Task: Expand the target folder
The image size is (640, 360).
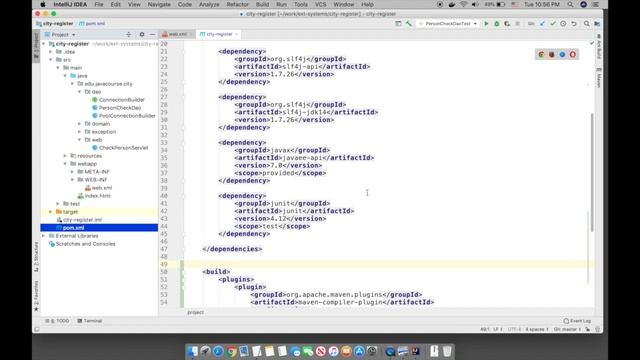Action: tap(51, 212)
